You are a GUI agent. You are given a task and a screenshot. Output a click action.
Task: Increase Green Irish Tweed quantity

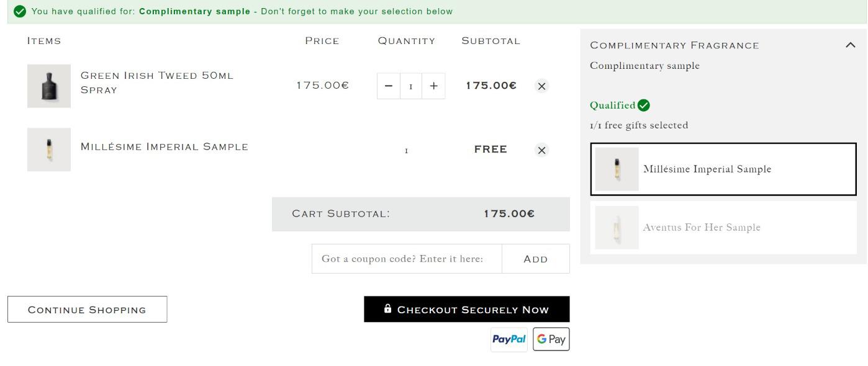point(433,86)
